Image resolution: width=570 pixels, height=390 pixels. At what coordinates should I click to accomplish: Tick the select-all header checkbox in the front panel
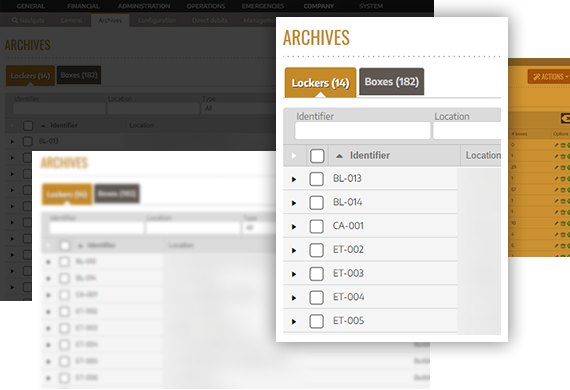(x=317, y=156)
